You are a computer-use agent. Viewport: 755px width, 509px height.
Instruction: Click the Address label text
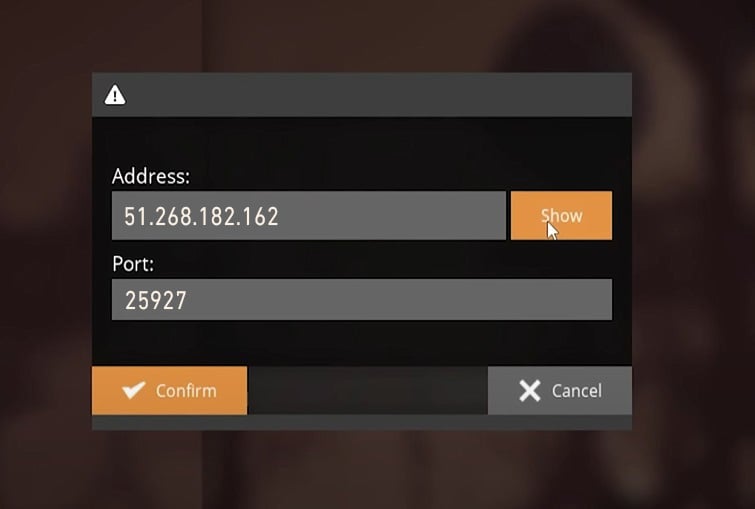tap(151, 176)
